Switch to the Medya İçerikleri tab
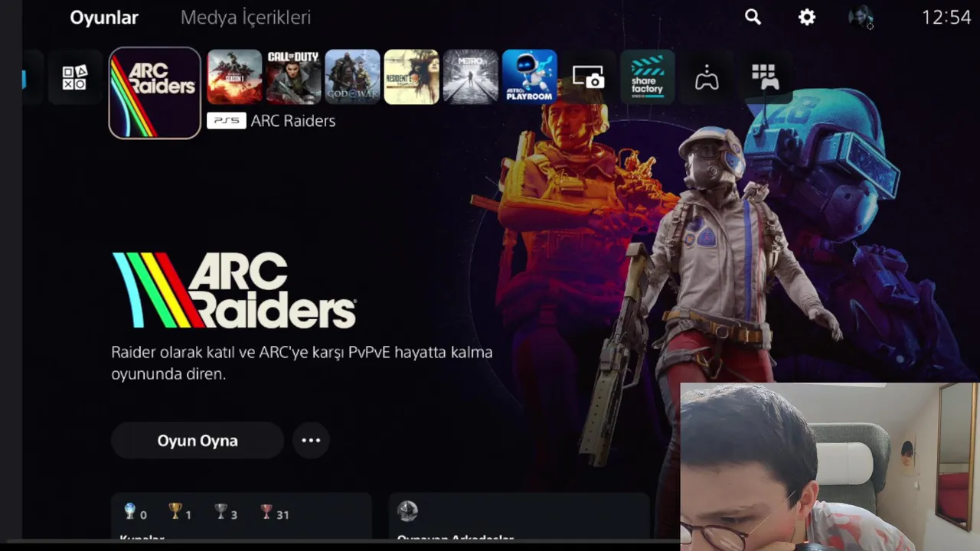Viewport: 980px width, 551px height. 246,18
